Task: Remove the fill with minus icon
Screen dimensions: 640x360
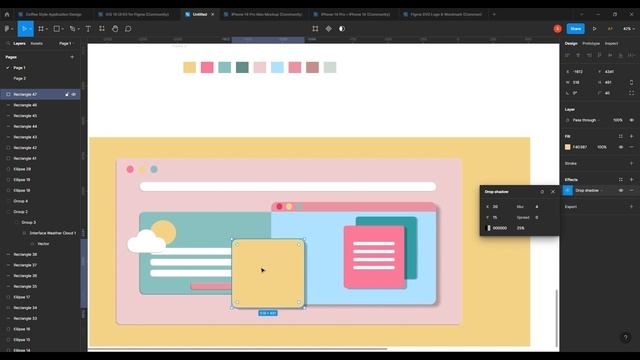Action: (x=631, y=147)
